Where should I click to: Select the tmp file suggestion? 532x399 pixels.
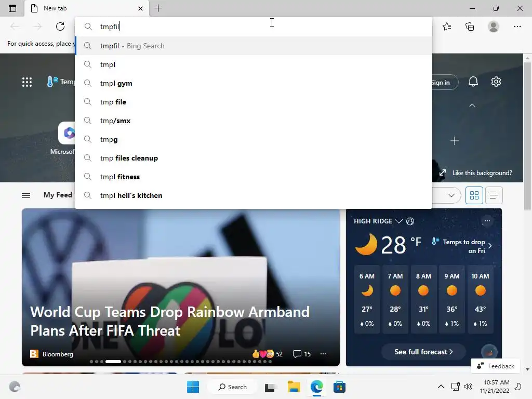253,102
